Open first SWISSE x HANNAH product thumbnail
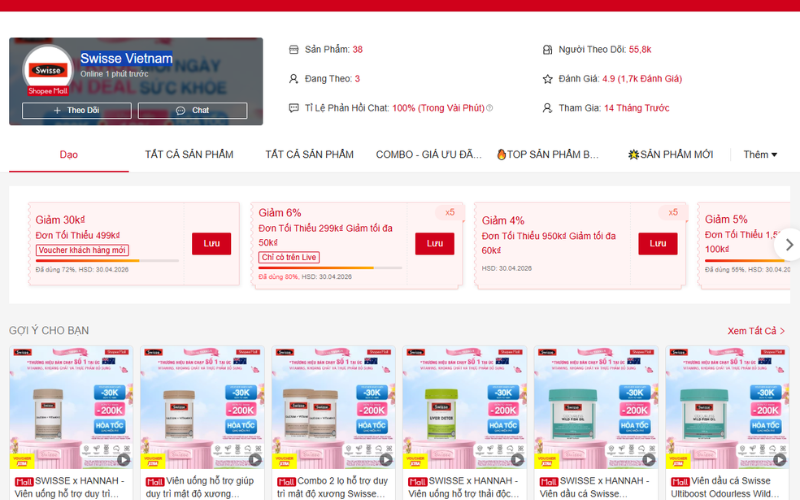Screen dimensions: 800x500 coord(71,407)
